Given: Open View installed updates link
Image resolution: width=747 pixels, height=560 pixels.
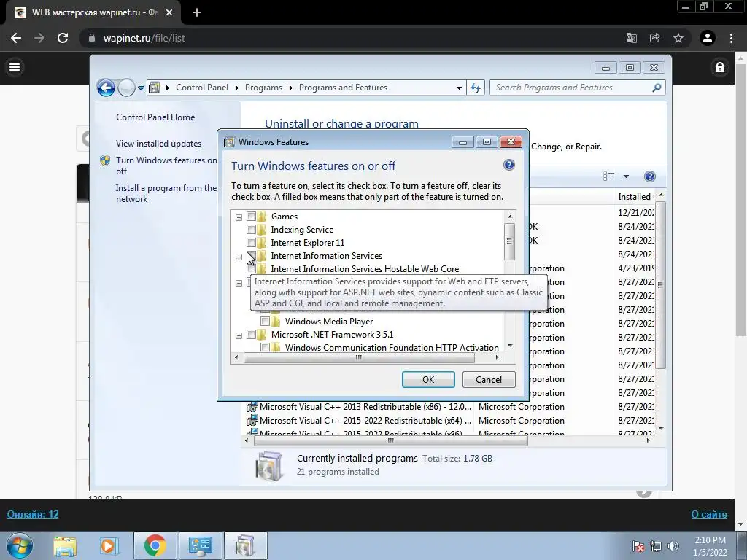Looking at the screenshot, I should click(x=158, y=144).
